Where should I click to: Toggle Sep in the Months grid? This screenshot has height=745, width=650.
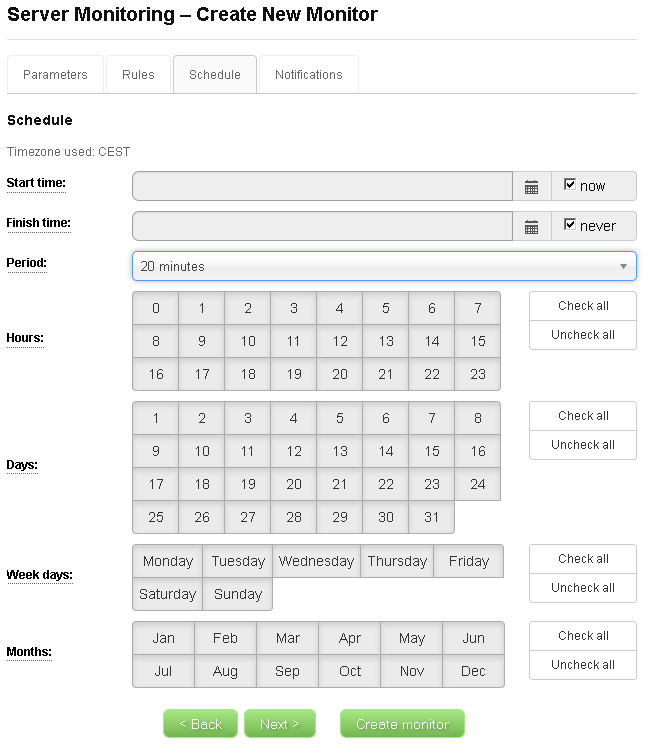pyautogui.click(x=287, y=671)
